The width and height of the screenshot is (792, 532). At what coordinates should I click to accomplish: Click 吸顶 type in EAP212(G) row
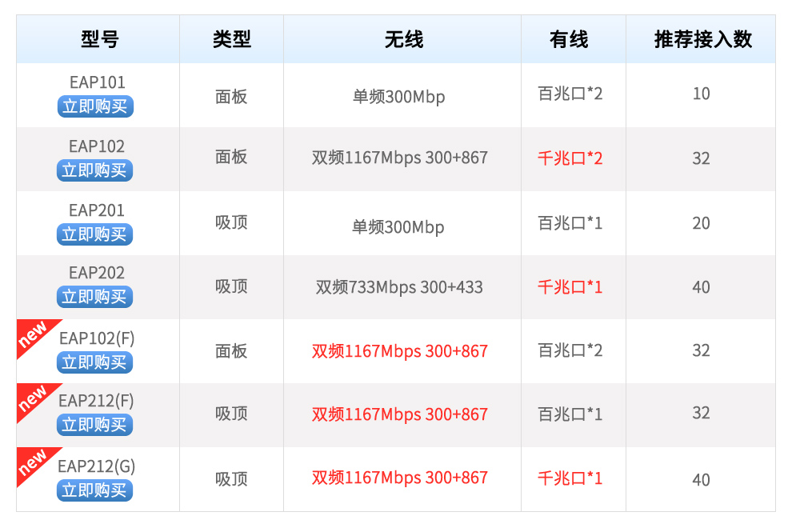coord(231,478)
